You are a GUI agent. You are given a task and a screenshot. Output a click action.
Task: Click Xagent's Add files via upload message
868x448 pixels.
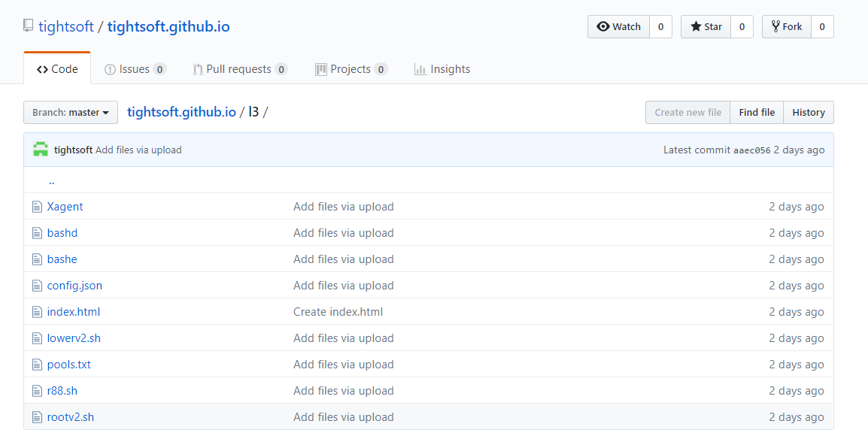(x=344, y=207)
